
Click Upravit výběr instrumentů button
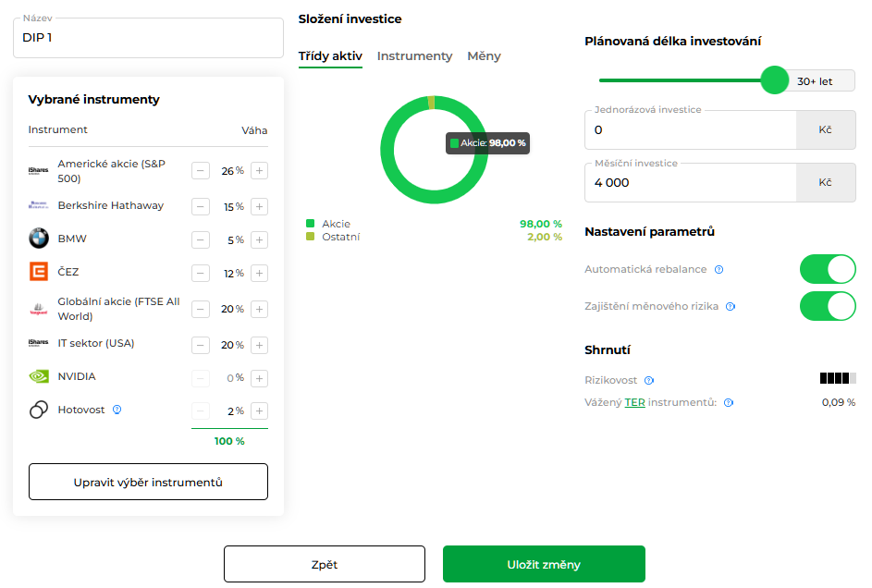(148, 482)
